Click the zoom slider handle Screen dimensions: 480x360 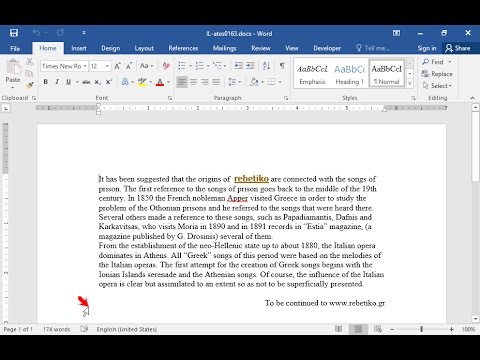421,329
